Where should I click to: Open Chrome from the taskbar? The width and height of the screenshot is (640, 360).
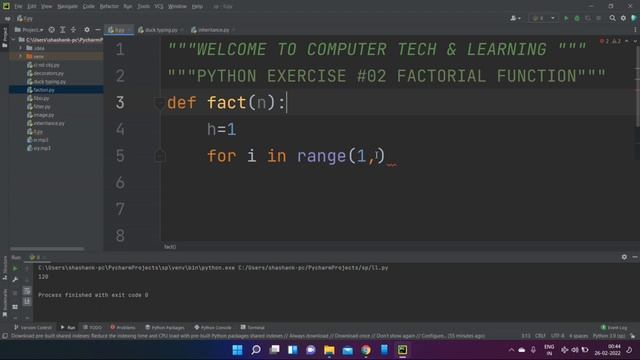click(x=366, y=350)
